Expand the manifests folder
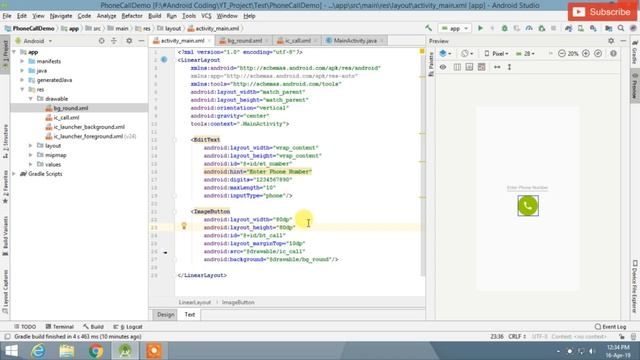Screen dimensions: 640x360 pyautogui.click(x=22, y=61)
